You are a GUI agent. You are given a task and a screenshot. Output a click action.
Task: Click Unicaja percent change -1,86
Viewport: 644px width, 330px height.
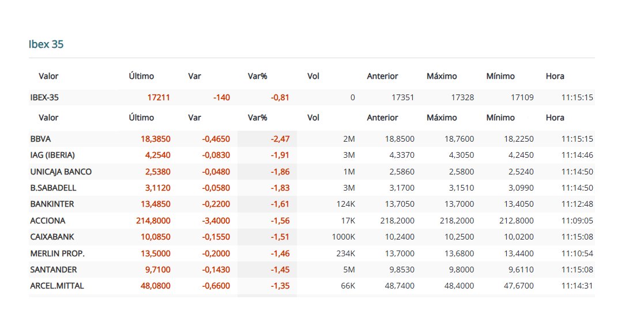pos(280,172)
